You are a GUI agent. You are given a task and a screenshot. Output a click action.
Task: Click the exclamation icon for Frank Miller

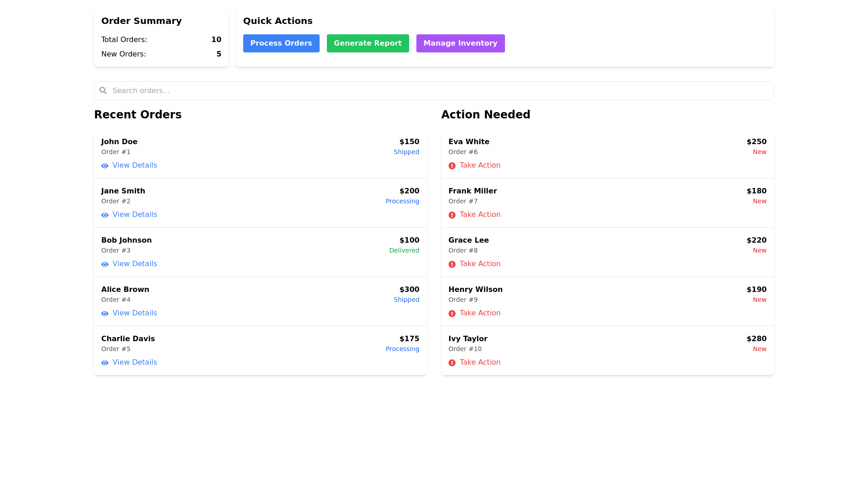pyautogui.click(x=452, y=215)
